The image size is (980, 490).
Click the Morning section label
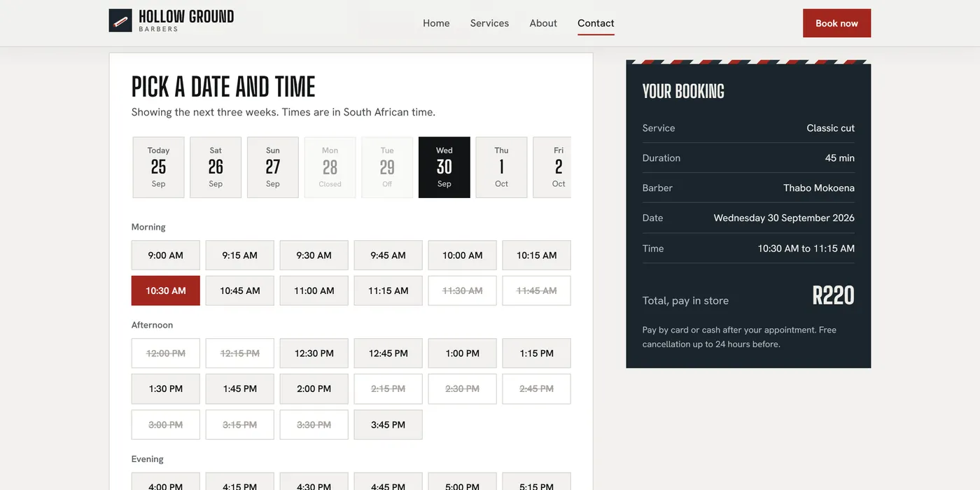[148, 227]
